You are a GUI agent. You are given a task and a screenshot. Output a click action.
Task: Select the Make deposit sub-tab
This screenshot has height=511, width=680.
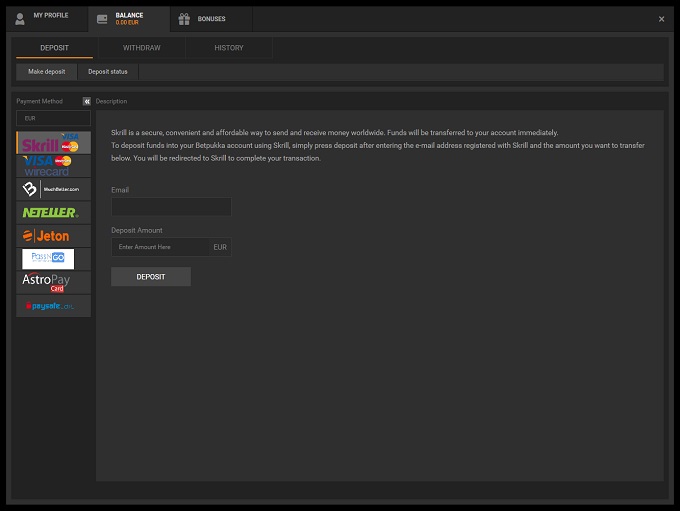pyautogui.click(x=46, y=72)
